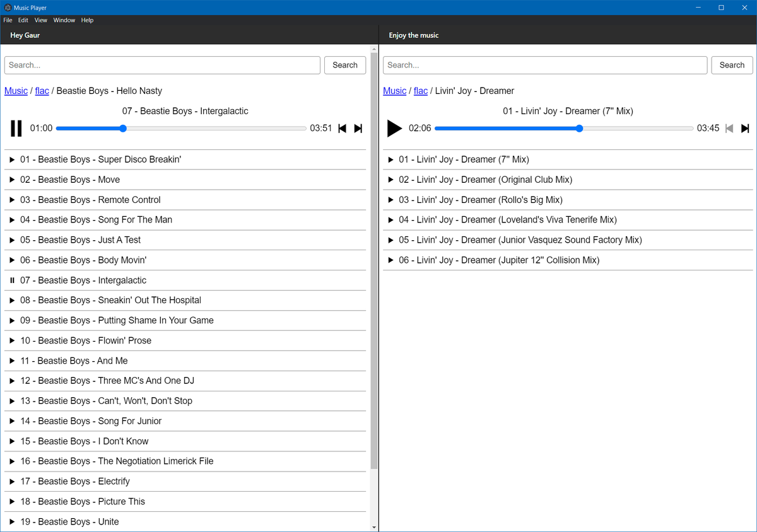Screen dimensions: 757x532
Task: Skip to previous track in the Beastie Boys player
Action: click(343, 129)
